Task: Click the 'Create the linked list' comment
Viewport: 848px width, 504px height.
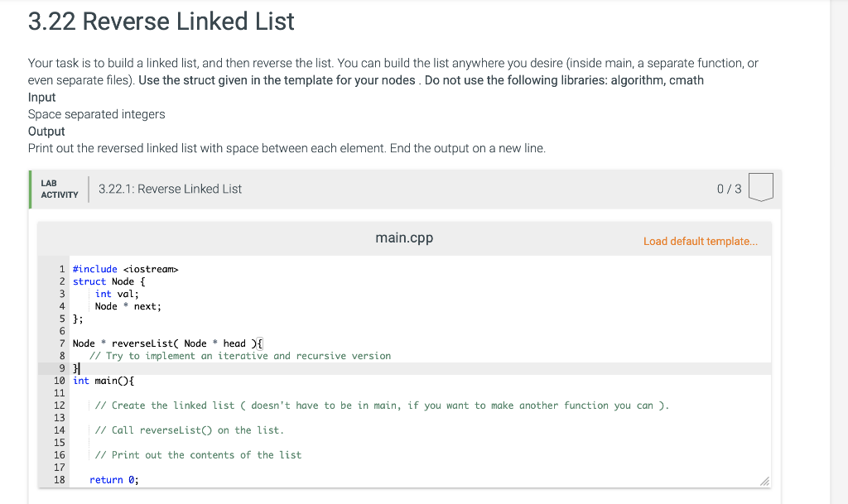Action: coord(382,406)
